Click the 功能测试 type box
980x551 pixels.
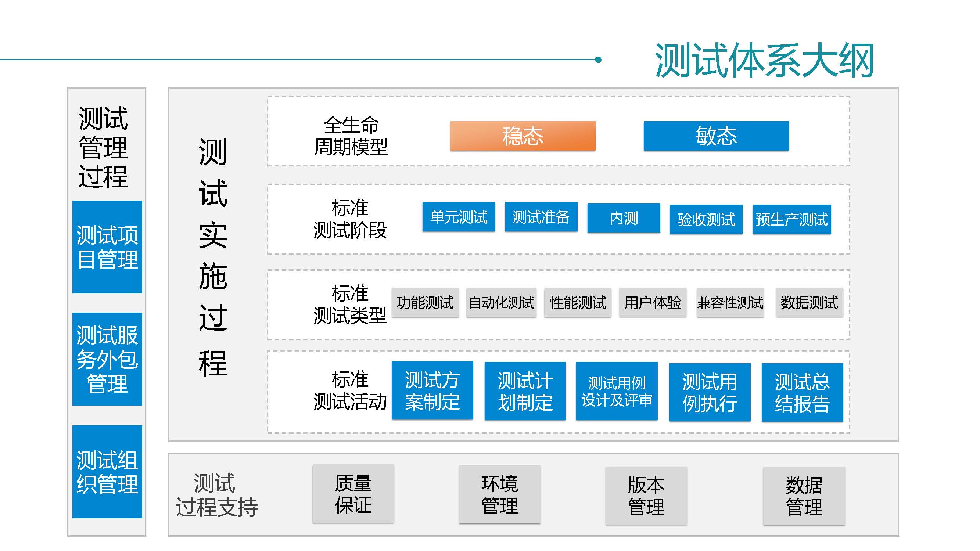click(425, 302)
